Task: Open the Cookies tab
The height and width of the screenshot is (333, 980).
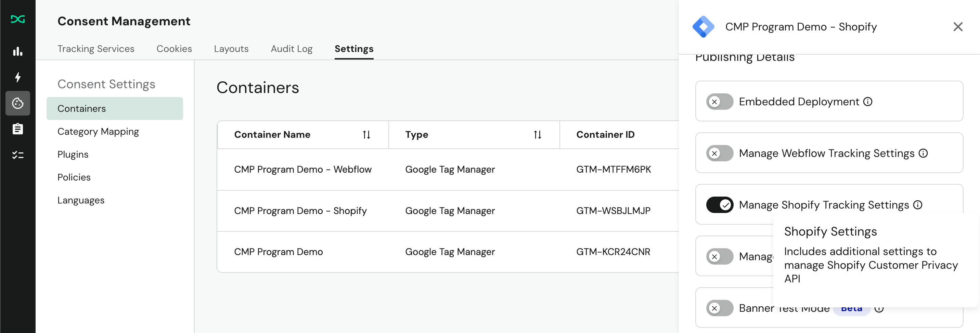Action: [x=174, y=49]
